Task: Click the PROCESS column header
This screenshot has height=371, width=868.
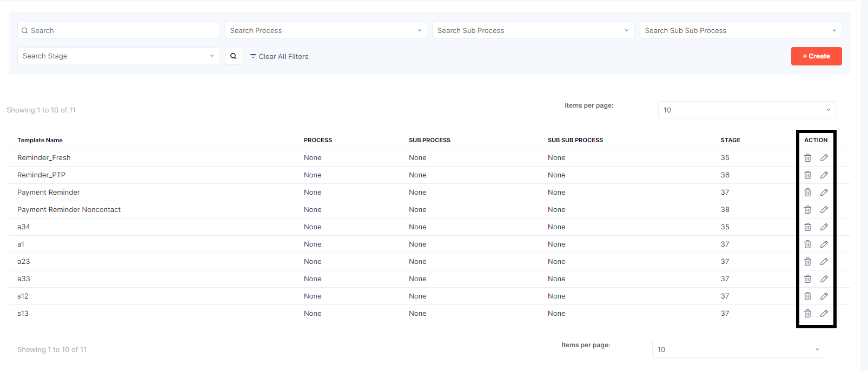Action: (x=318, y=140)
